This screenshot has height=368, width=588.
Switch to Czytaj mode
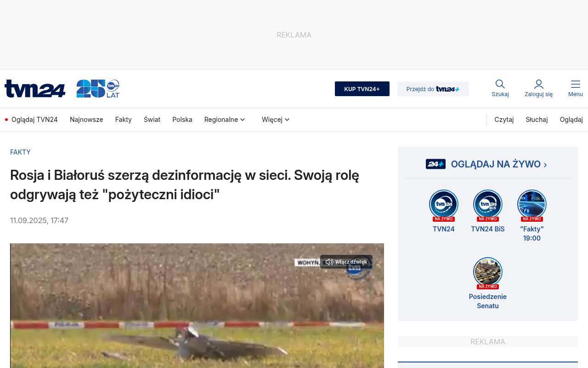coord(504,120)
